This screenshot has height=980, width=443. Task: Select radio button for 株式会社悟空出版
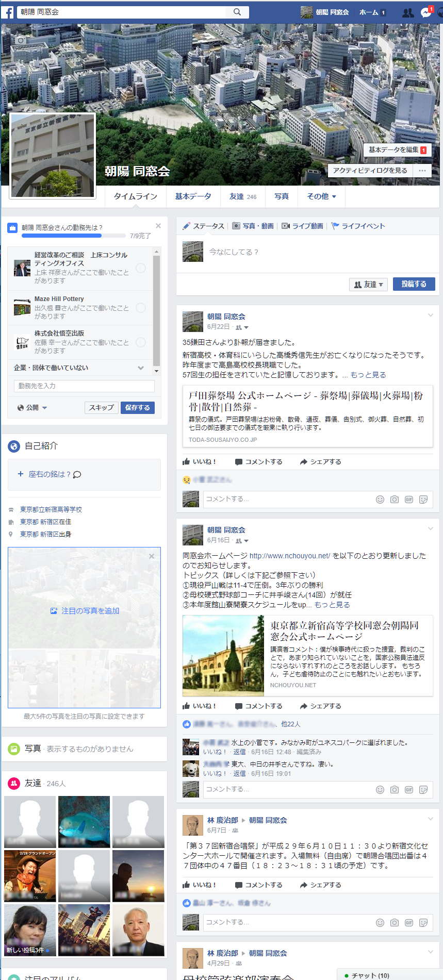tap(141, 342)
